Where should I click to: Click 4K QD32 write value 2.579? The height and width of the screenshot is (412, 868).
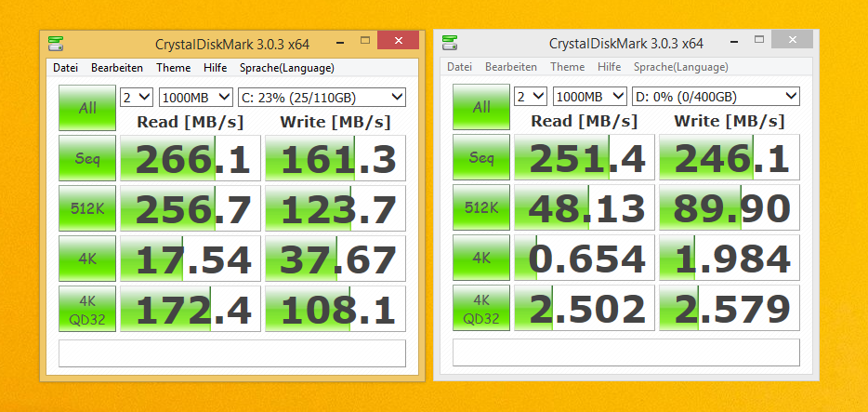(730, 308)
